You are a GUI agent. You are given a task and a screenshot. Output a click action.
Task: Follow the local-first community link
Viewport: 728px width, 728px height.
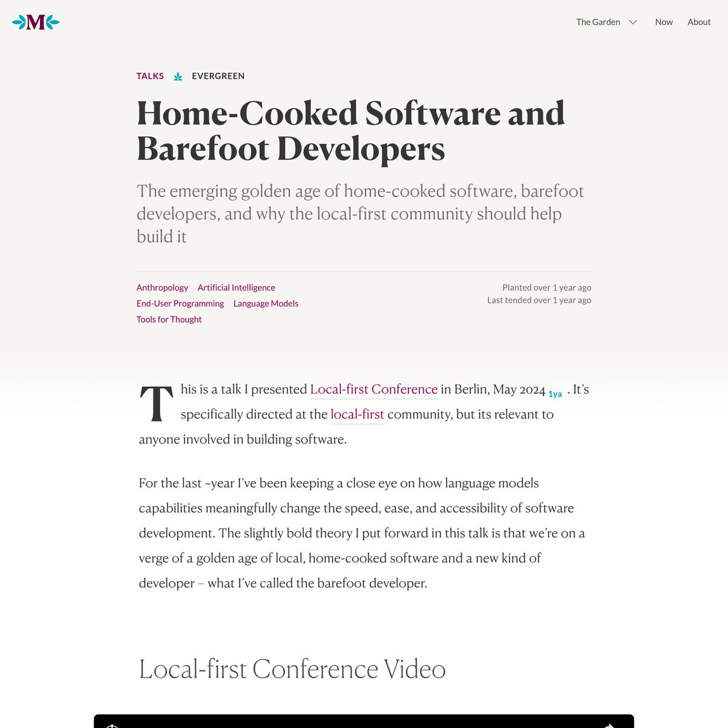(x=357, y=414)
